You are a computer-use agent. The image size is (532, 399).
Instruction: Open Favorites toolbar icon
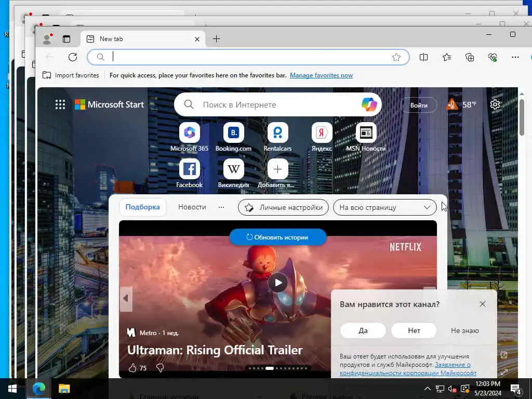coord(446,57)
